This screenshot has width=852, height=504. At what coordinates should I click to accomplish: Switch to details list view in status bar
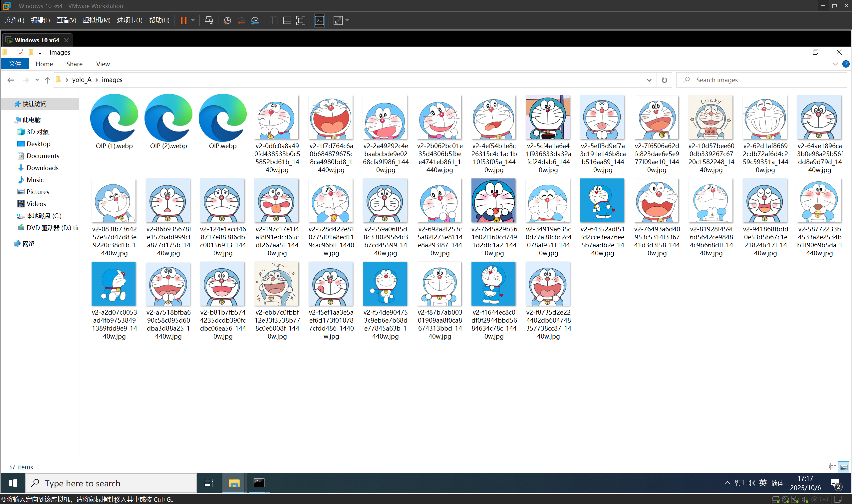(832, 467)
